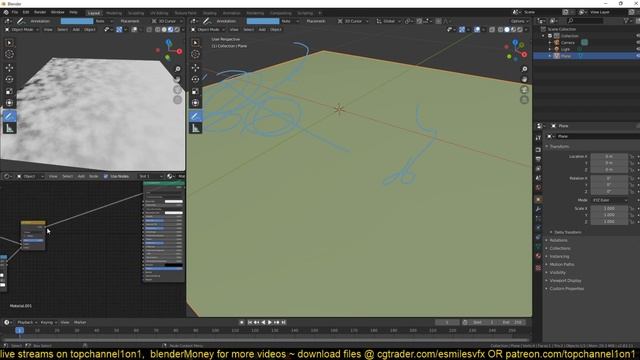
Task: Select the Camera object in outliner
Action: coord(567,42)
